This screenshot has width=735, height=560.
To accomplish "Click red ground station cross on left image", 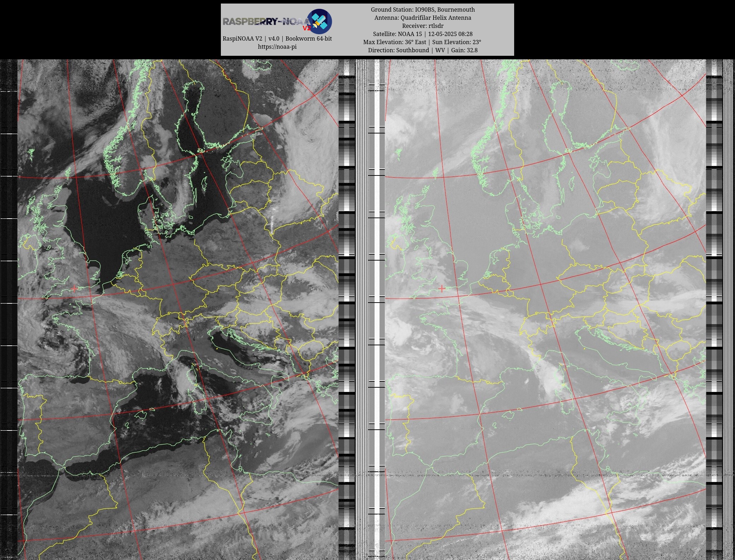I will [74, 289].
